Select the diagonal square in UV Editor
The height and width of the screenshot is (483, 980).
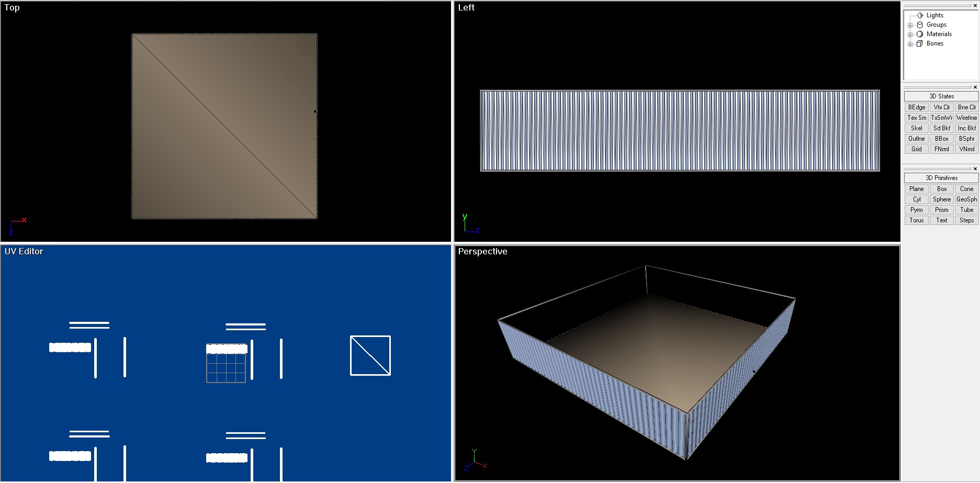[370, 355]
